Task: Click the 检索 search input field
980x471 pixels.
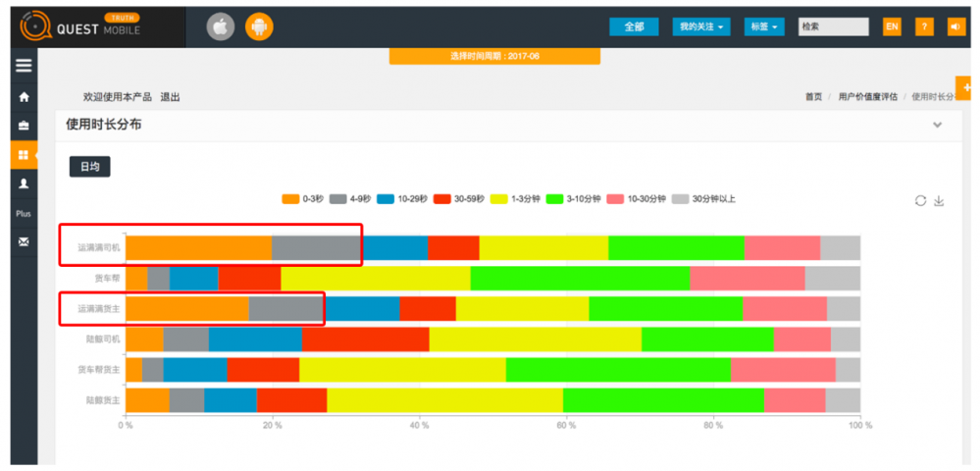Action: click(833, 26)
